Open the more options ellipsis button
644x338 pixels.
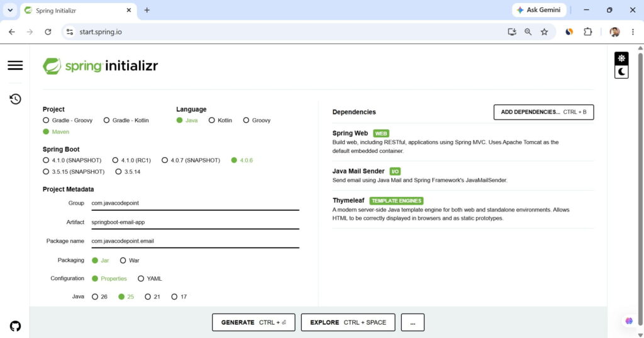413,322
